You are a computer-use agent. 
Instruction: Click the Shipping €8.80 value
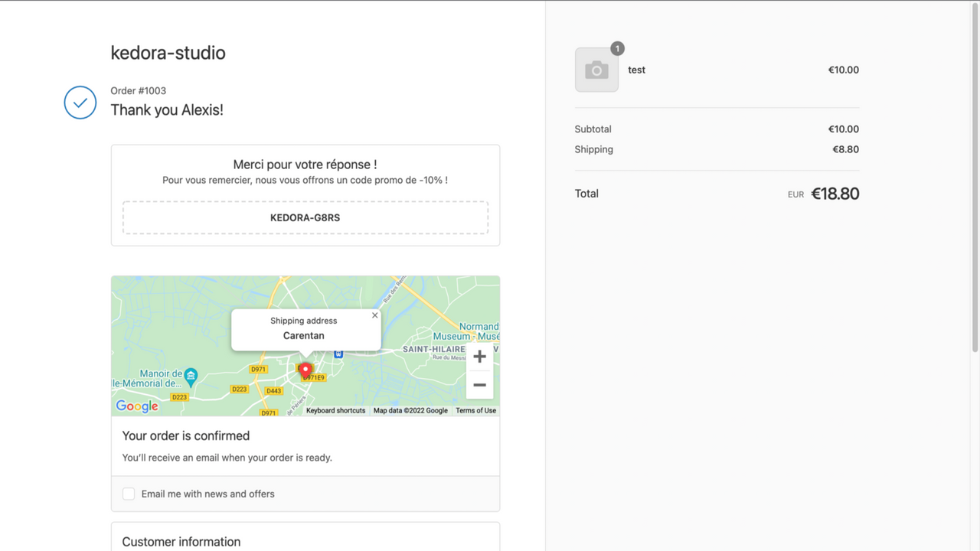pos(846,149)
